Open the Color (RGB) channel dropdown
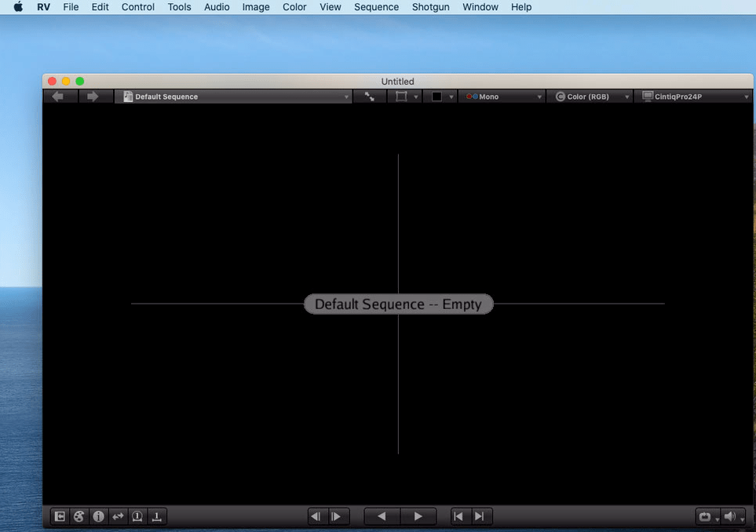 coord(590,96)
